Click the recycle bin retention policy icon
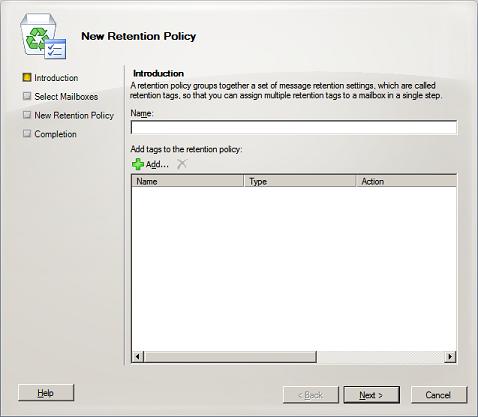The height and width of the screenshot is (417, 478). [43, 36]
